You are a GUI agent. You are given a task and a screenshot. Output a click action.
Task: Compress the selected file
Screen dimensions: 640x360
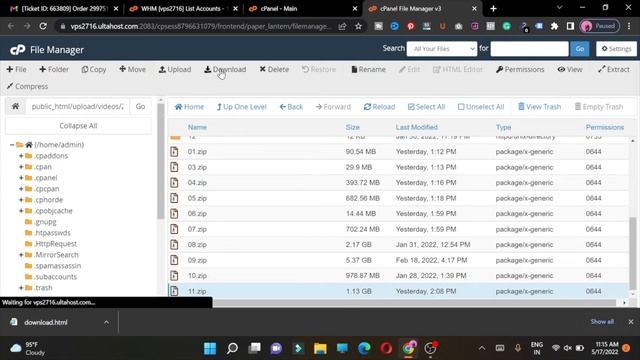(x=27, y=86)
